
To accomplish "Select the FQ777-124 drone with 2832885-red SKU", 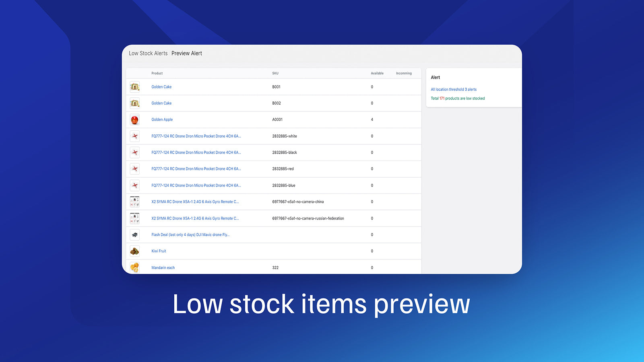I will coord(196,169).
